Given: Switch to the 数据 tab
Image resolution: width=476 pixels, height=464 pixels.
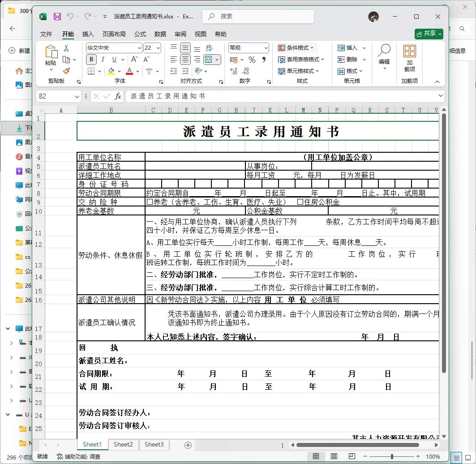Looking at the screenshot, I should coord(160,34).
